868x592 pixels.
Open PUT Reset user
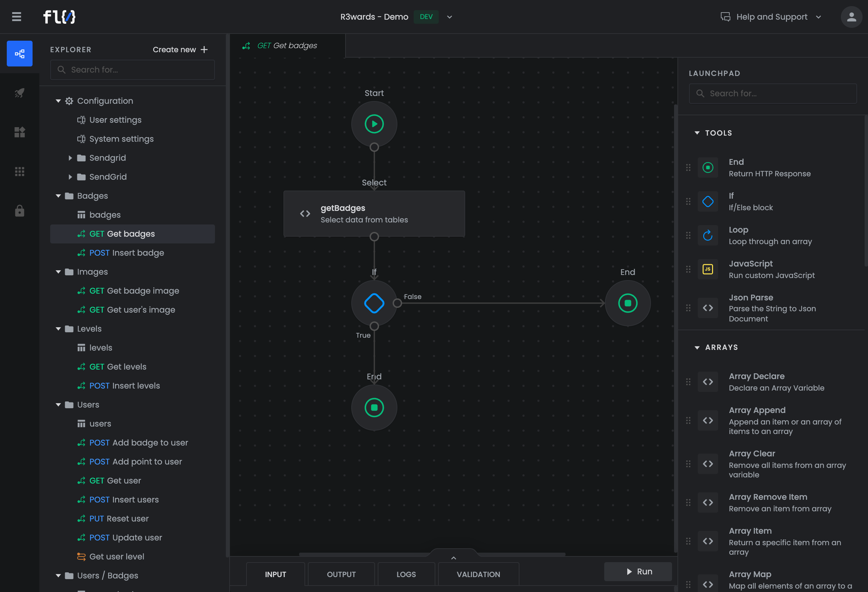(119, 519)
